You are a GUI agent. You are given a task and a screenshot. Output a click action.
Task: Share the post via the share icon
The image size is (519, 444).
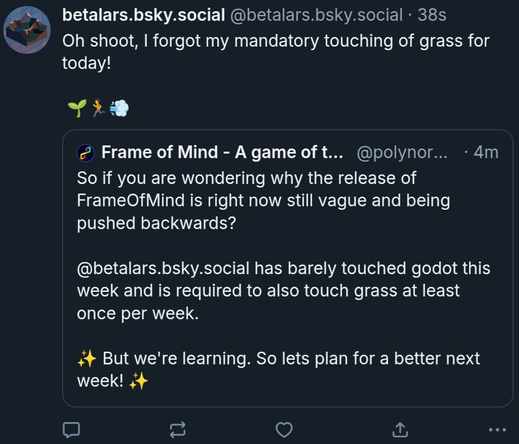[400, 430]
